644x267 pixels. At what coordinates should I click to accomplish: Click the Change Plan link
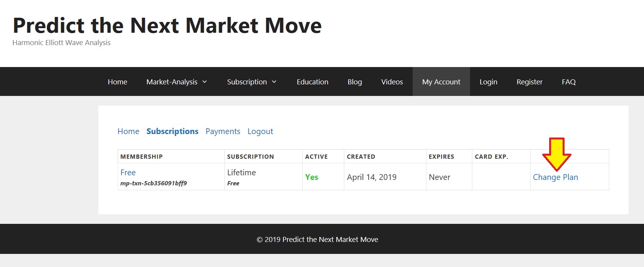(x=555, y=177)
